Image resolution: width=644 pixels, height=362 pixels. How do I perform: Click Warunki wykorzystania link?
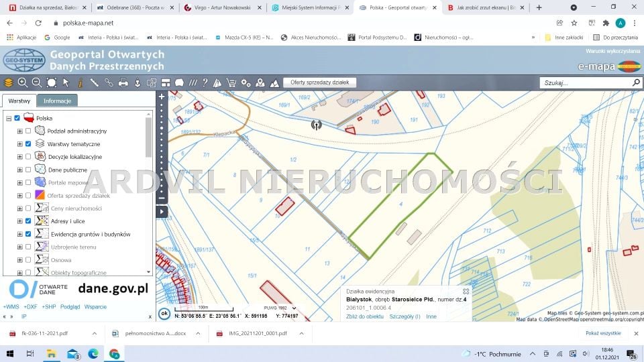pyautogui.click(x=612, y=51)
